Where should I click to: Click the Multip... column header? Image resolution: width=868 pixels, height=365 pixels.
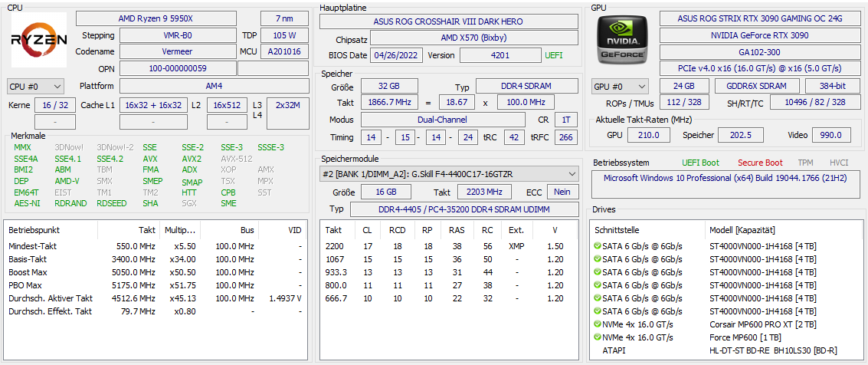[x=180, y=230]
